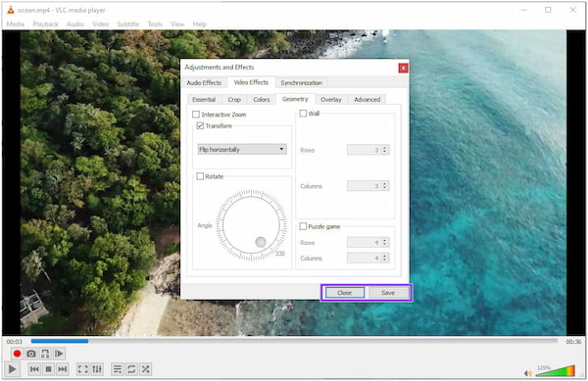Decrease Puzzle game Columns value
The height and width of the screenshot is (381, 588).
(385, 260)
